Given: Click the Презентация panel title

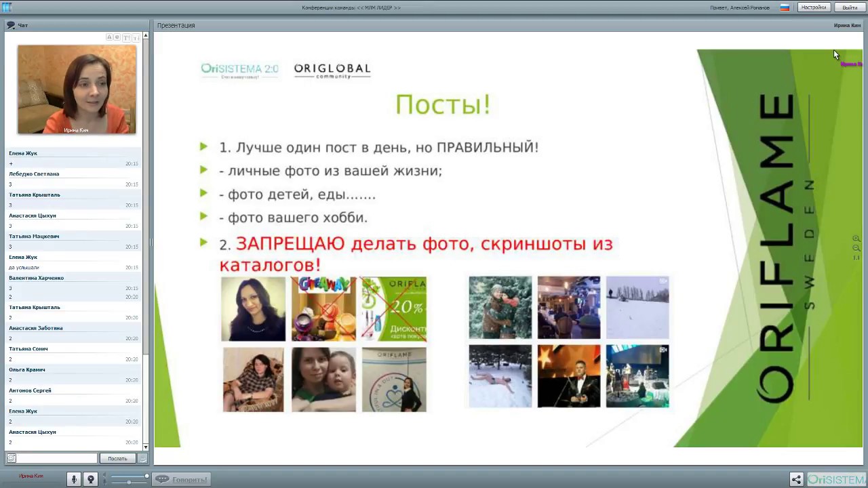Looking at the screenshot, I should pos(176,25).
